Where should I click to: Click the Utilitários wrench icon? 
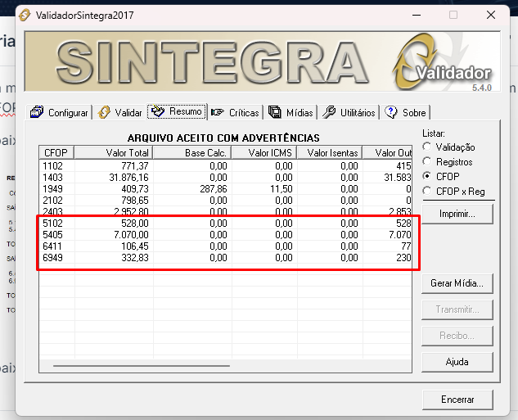[x=329, y=112]
